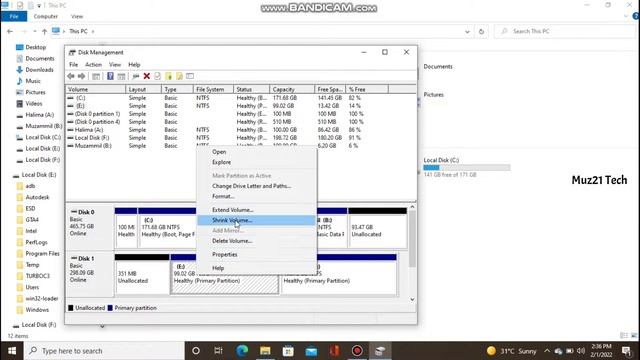Click the Bandicam record icon on taskbar
Screen dimensions: 640x360
click(x=357, y=351)
